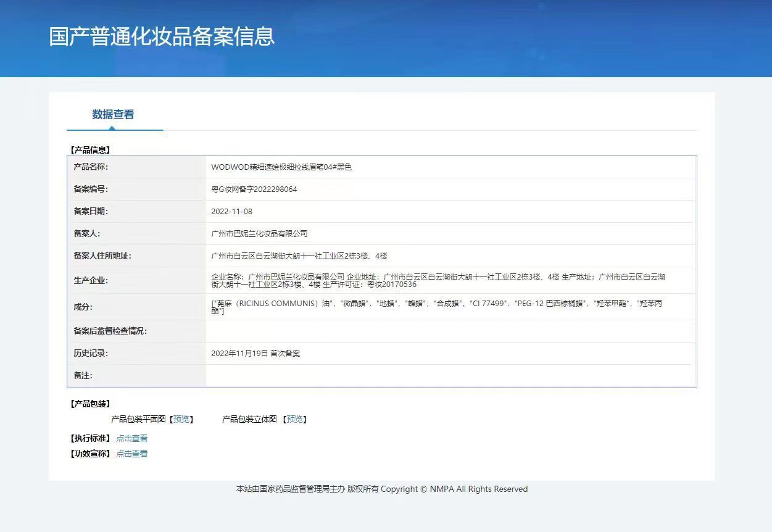Click the 备案人: label cell

136,234
